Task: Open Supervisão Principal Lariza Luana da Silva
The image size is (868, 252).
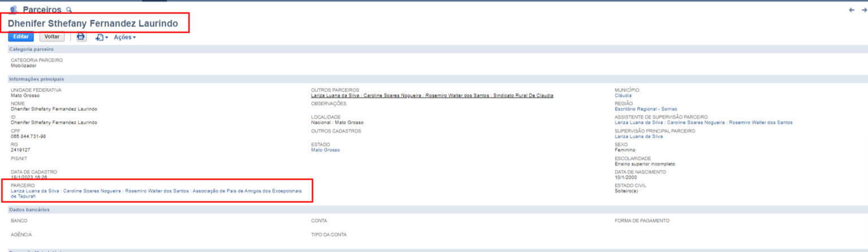Action: pos(639,136)
